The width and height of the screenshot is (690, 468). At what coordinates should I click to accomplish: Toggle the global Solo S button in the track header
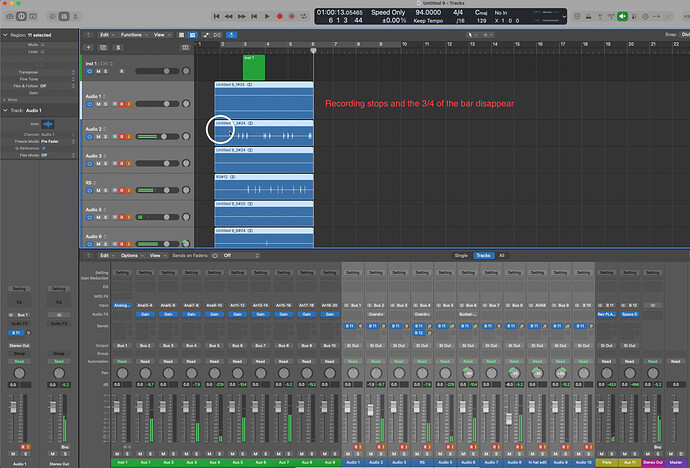[117, 47]
